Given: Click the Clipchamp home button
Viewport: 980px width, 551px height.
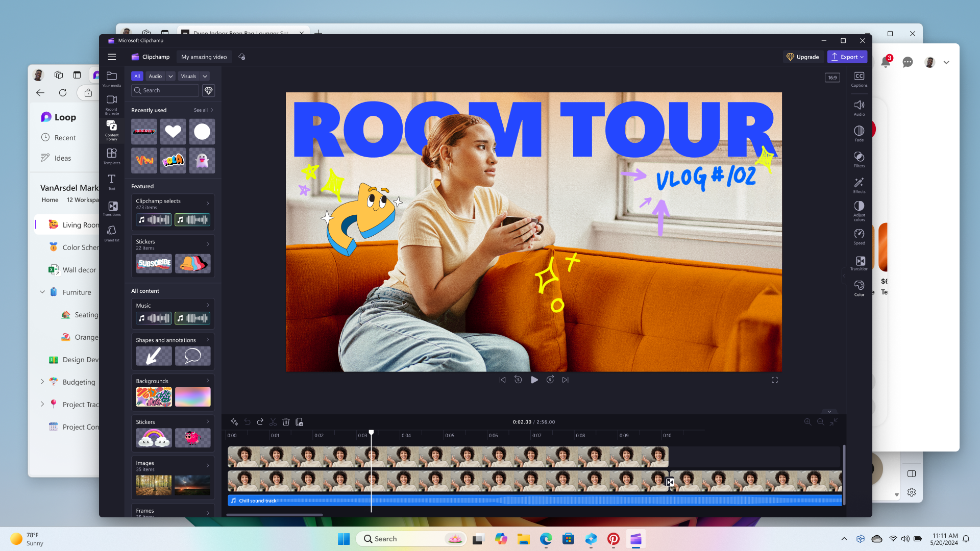Looking at the screenshot, I should pos(151,57).
